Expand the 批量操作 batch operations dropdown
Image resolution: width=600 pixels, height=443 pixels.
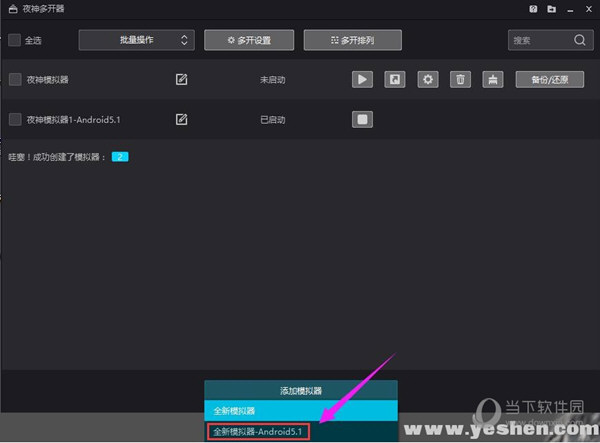pyautogui.click(x=135, y=40)
